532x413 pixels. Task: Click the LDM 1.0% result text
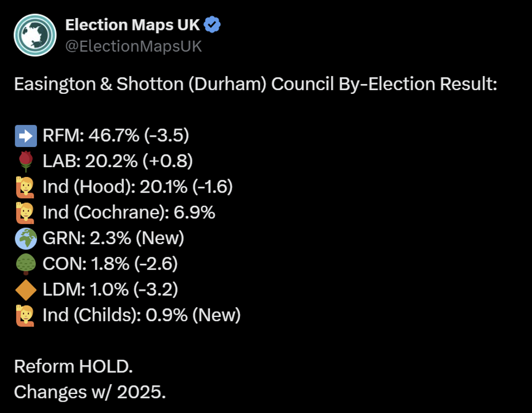[110, 289]
